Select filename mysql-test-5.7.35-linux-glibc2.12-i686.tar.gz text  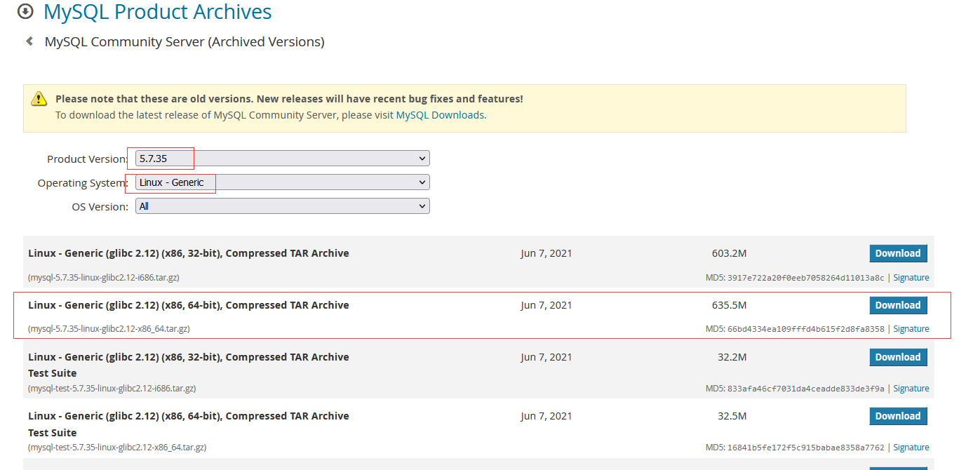pos(112,389)
